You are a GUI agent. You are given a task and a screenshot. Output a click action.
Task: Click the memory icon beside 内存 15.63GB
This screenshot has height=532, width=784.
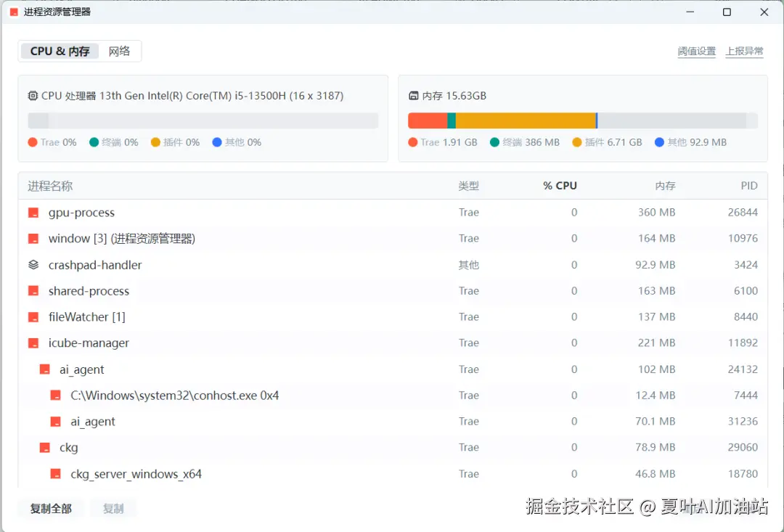click(414, 96)
